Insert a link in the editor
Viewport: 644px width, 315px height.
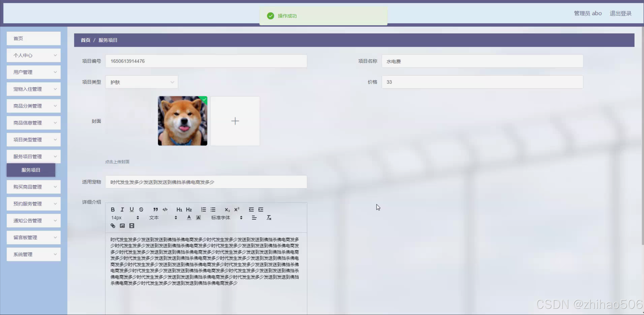pos(113,226)
